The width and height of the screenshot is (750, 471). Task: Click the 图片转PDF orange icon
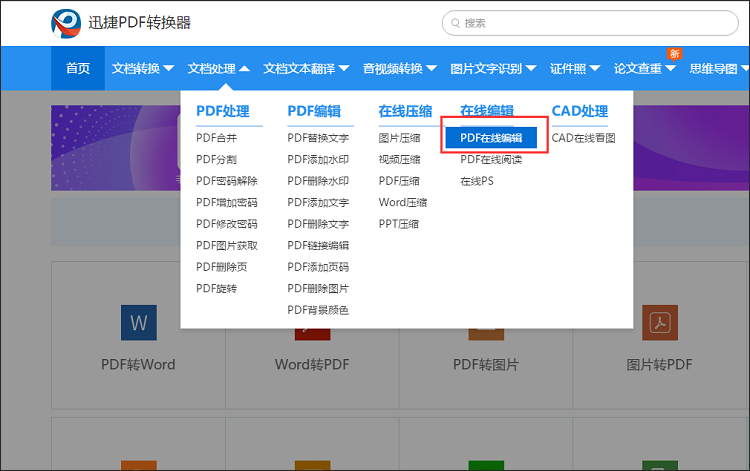tap(659, 323)
